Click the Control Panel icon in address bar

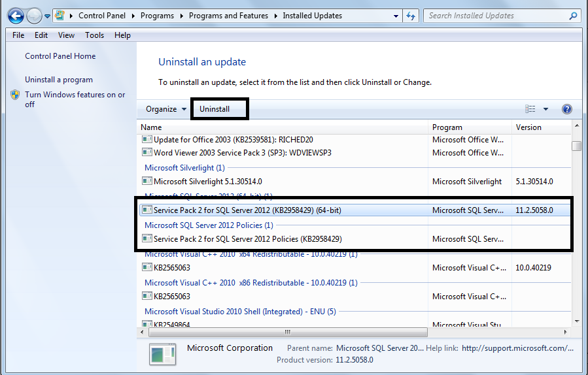[x=60, y=16]
